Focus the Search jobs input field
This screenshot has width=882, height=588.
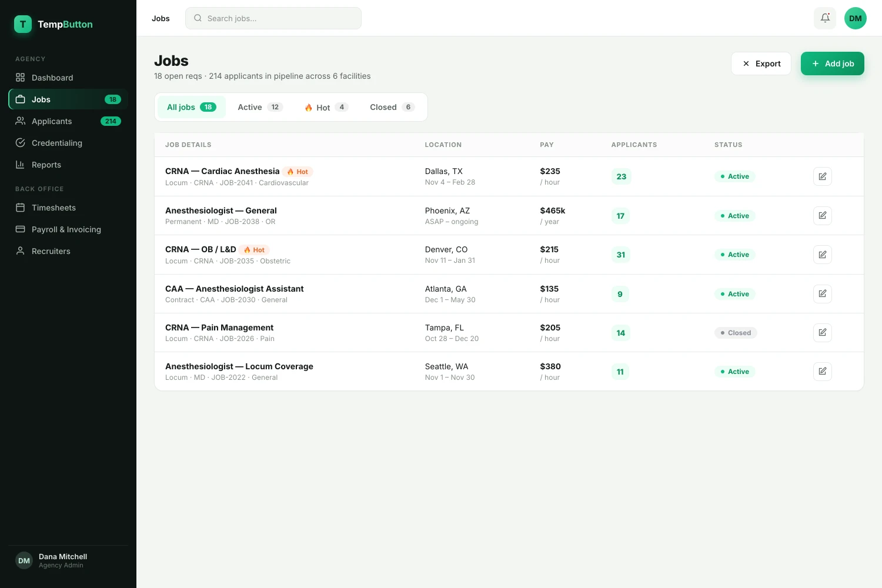click(x=273, y=18)
